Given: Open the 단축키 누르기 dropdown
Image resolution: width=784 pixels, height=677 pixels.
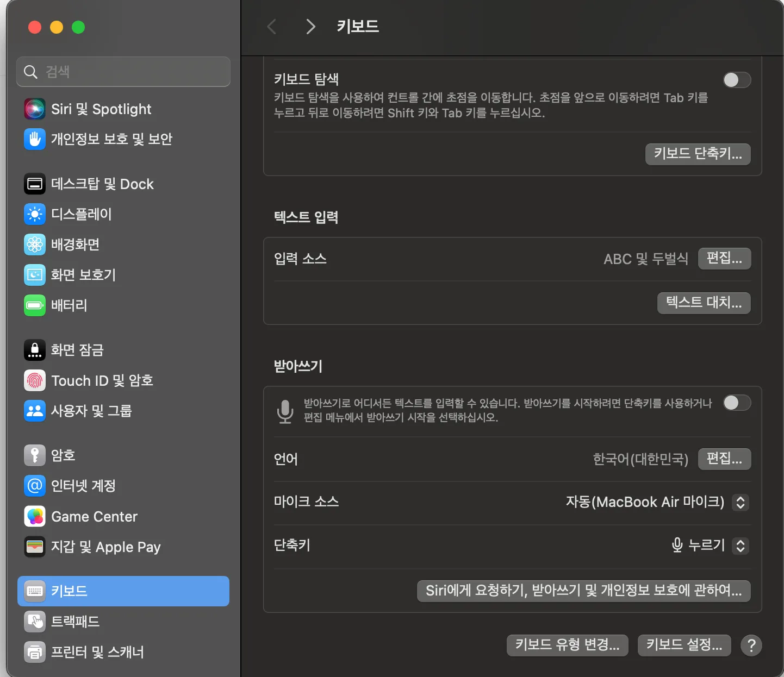Looking at the screenshot, I should [x=740, y=546].
